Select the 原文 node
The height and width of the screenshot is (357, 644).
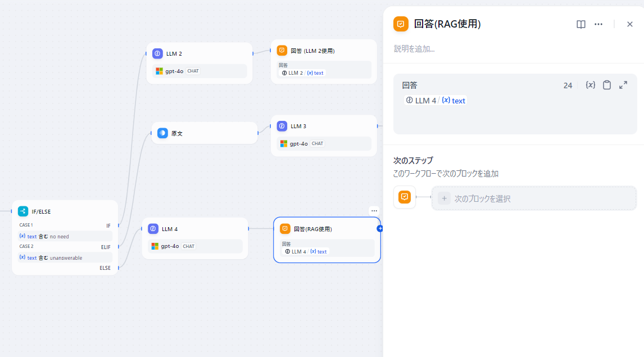coord(205,133)
